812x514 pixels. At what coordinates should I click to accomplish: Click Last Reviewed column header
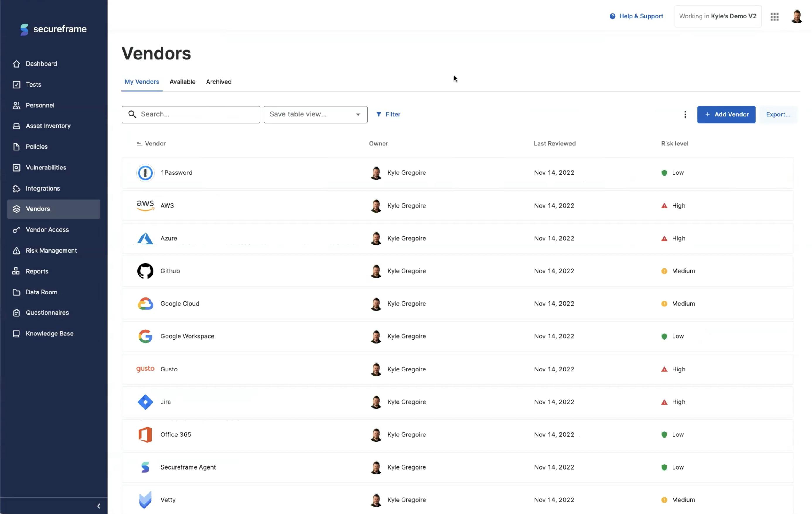click(555, 144)
